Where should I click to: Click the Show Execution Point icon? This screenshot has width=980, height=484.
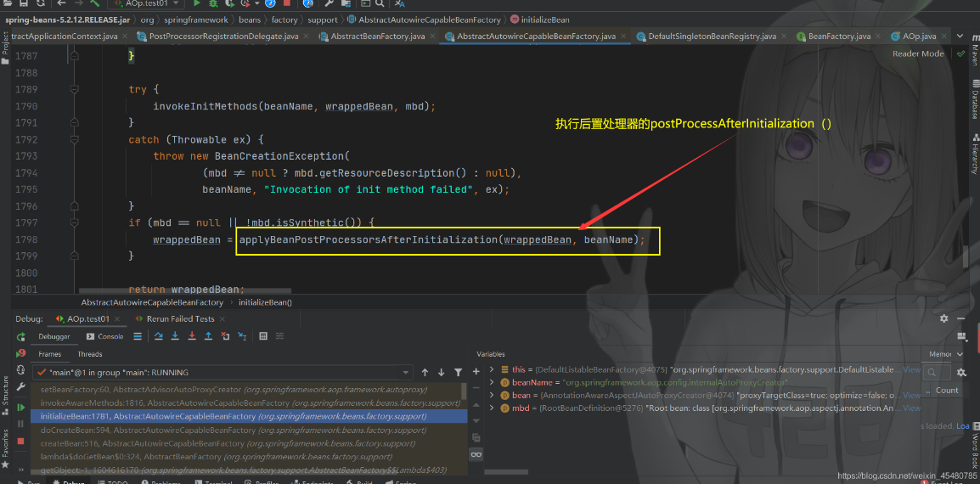tap(138, 336)
